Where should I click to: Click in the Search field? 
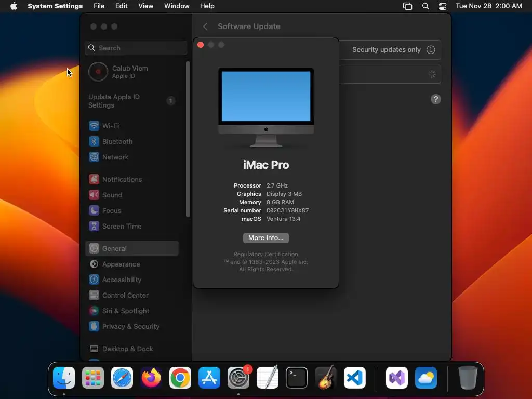coord(136,48)
